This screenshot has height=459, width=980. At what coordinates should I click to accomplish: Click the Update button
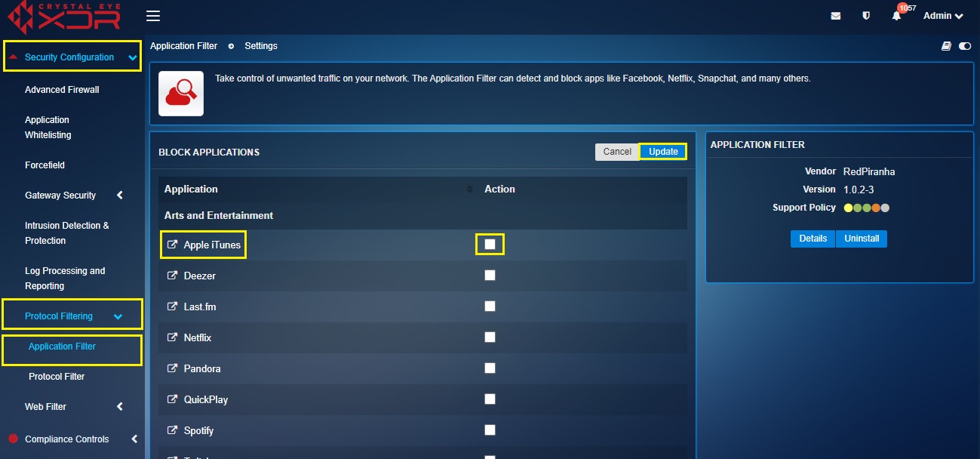663,152
